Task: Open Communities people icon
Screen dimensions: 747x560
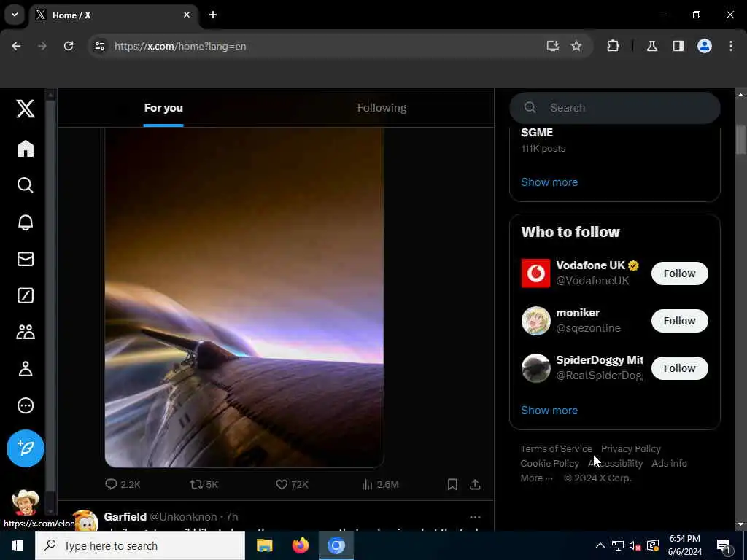Action: click(26, 332)
